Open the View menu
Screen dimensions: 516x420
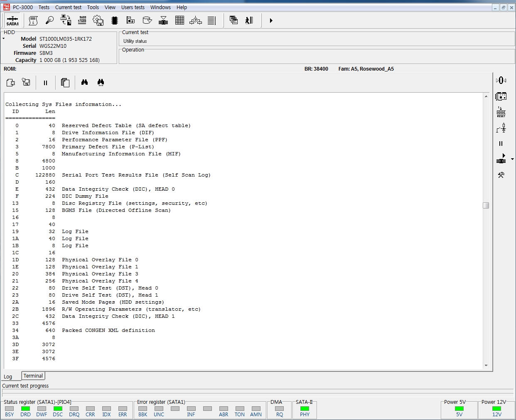pyautogui.click(x=110, y=7)
